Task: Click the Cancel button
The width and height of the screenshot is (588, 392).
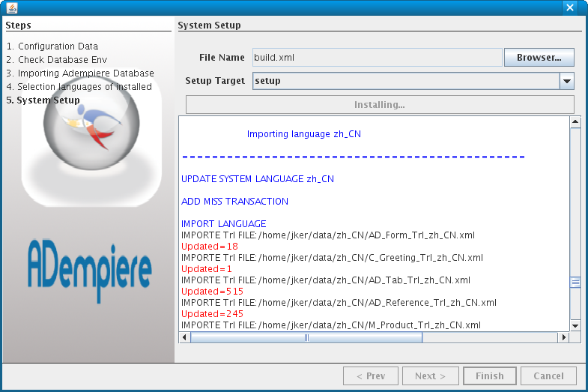Action: click(x=548, y=376)
